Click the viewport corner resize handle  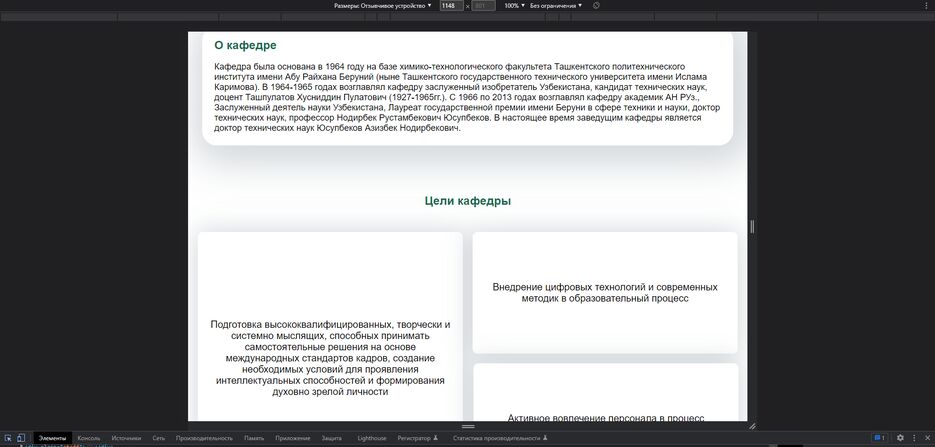pos(752,426)
